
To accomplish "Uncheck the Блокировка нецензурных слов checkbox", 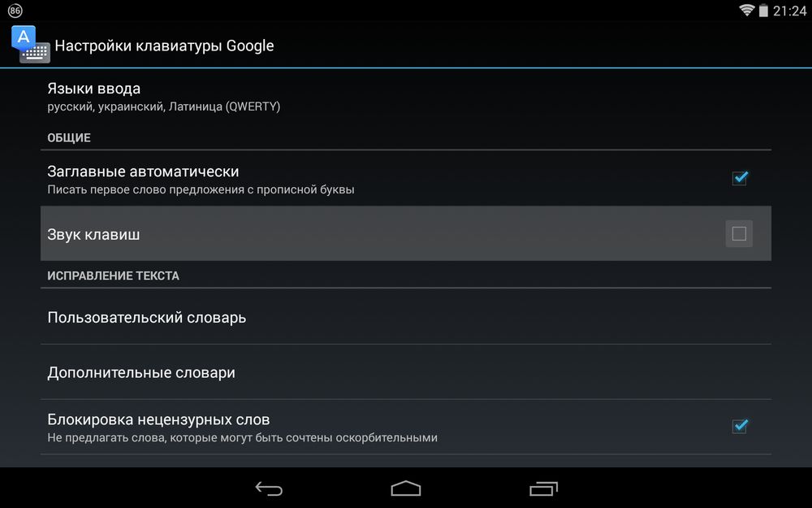I will coord(740,426).
